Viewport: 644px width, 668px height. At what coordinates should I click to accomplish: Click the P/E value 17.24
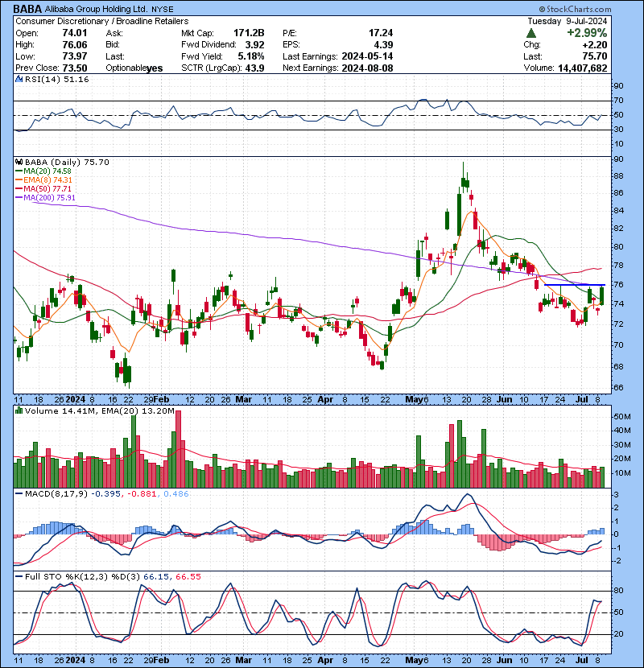381,33
